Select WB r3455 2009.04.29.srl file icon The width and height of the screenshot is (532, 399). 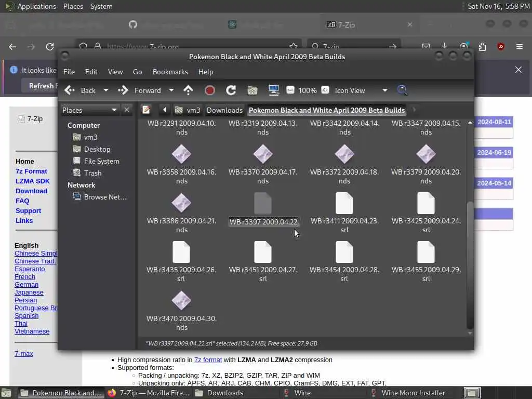pos(426,252)
